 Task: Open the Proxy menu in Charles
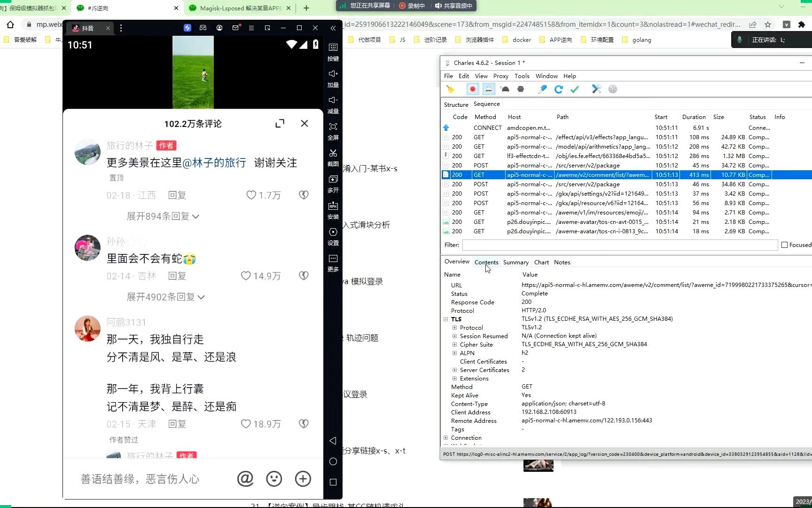[x=500, y=76]
